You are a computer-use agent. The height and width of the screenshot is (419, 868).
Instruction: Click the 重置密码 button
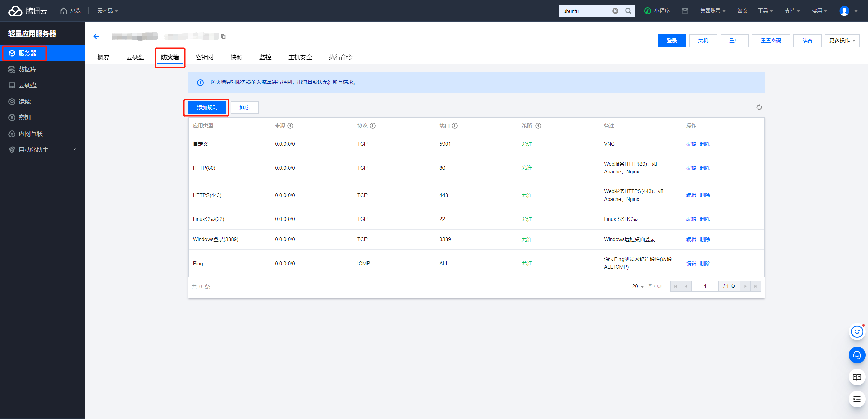coord(771,41)
